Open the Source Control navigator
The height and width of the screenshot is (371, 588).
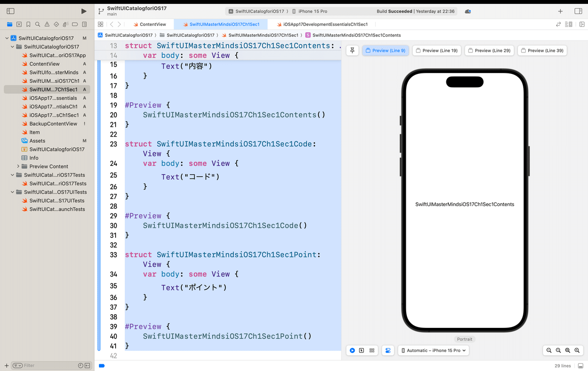click(19, 24)
